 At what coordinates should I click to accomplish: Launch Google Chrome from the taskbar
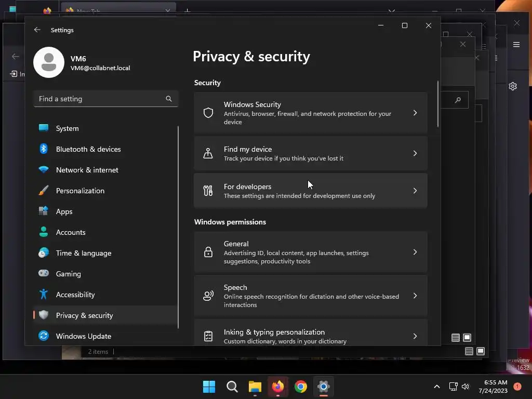(301, 387)
